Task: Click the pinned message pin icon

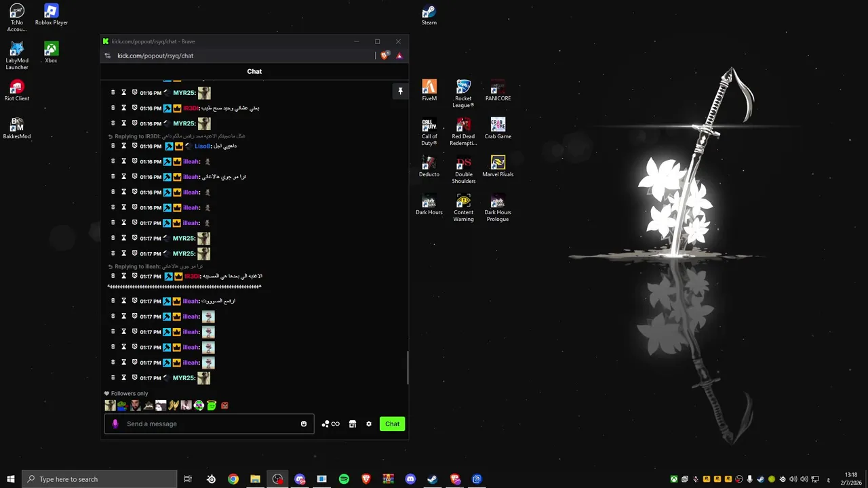Action: pyautogui.click(x=400, y=91)
